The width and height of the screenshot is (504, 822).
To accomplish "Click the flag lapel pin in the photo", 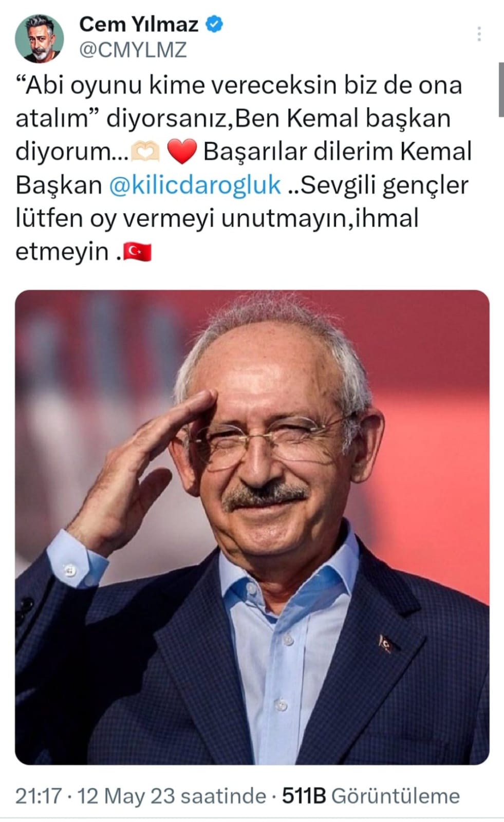I will (x=385, y=643).
